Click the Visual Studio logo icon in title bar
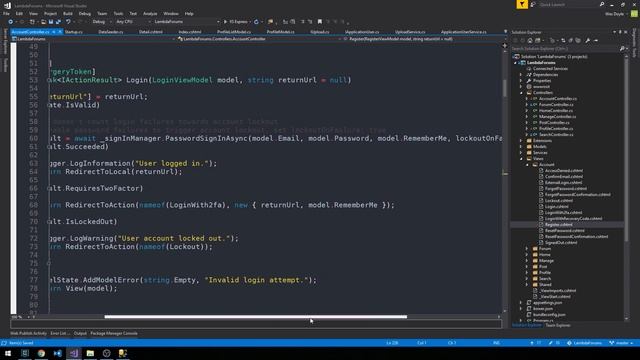The image size is (640, 360). coord(7,6)
